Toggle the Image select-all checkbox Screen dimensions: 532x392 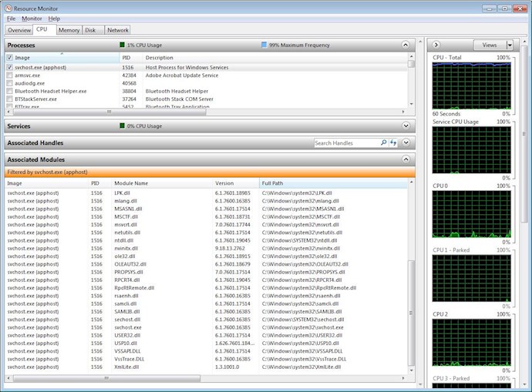(x=9, y=58)
